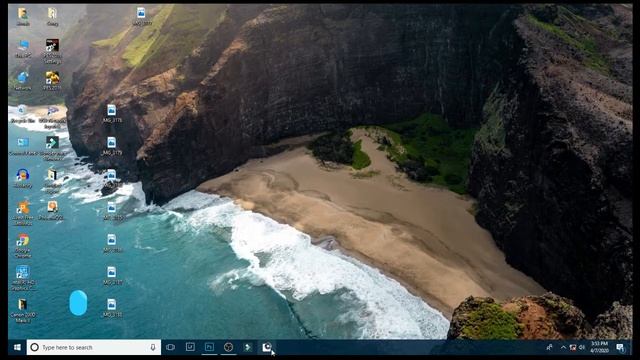The image size is (640, 360).
Task: Open the Recycle Bin desktop icon
Action: pyautogui.click(x=23, y=113)
